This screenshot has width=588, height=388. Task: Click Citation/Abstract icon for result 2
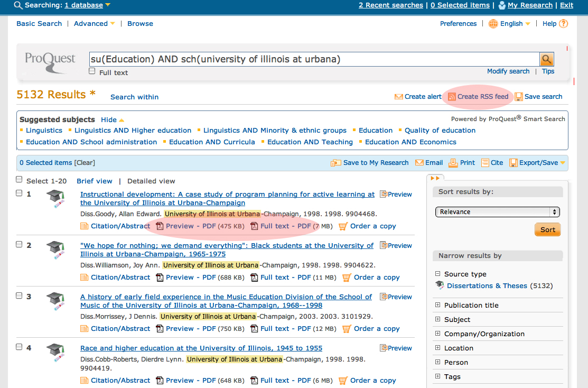pos(84,278)
